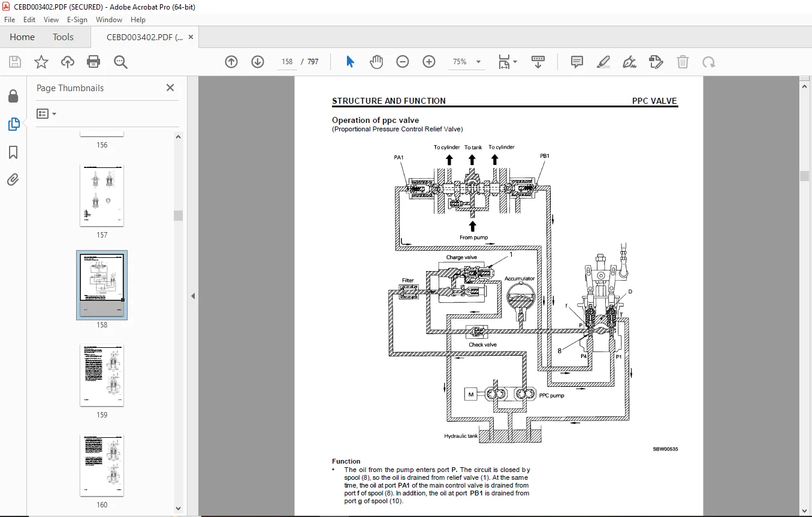Click the 'Operation of ppc valve' heading
This screenshot has width=812, height=517.
point(375,120)
